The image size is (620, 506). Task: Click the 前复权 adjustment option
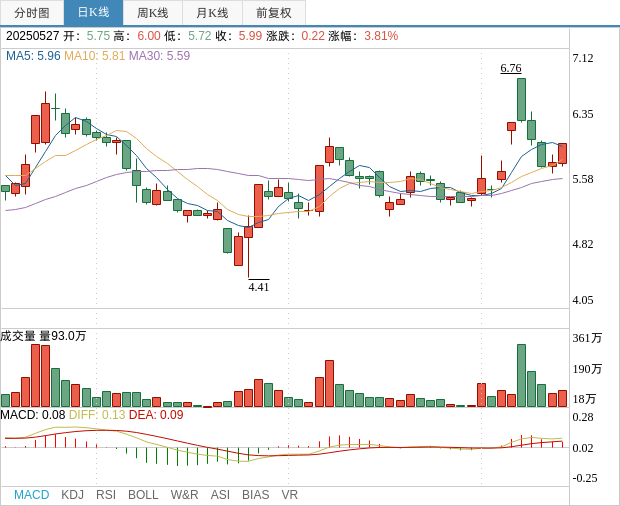click(274, 13)
